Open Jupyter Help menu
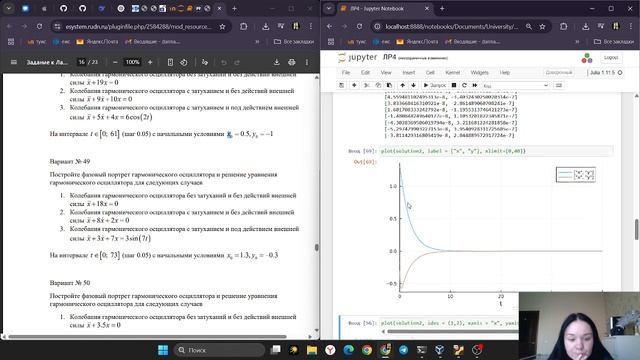The image size is (640, 360). 505,73
